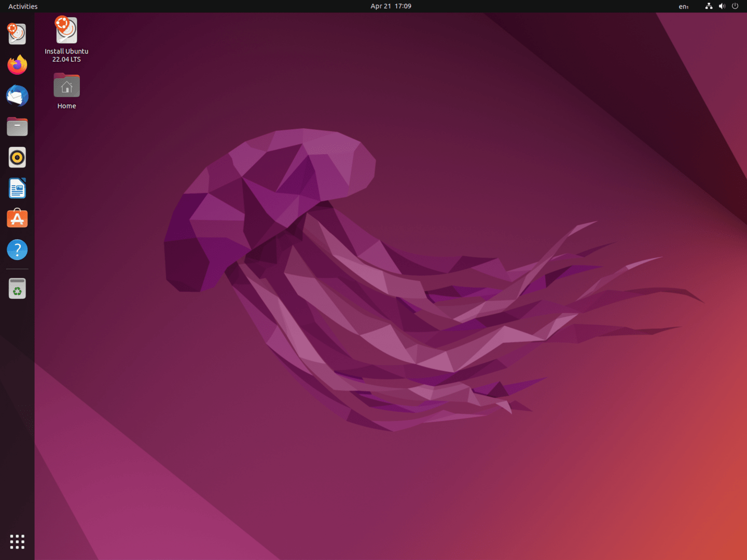
Task: Click the Install Ubuntu dock icon
Action: point(17,34)
